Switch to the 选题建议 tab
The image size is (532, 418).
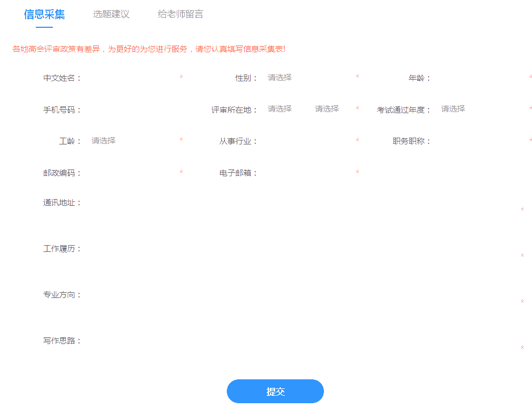111,15
